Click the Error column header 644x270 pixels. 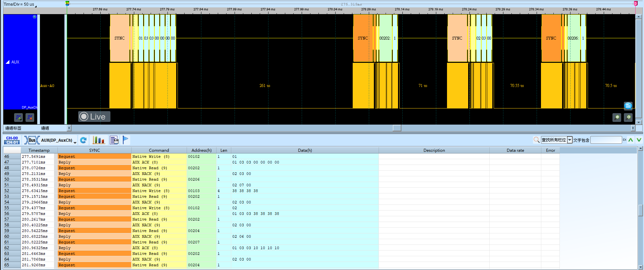pyautogui.click(x=550, y=150)
